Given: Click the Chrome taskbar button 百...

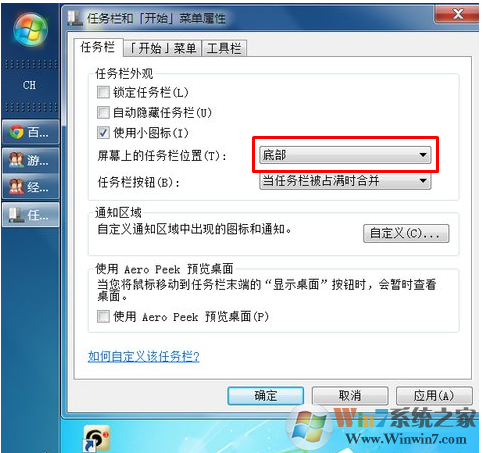Looking at the screenshot, I should click(x=31, y=132).
